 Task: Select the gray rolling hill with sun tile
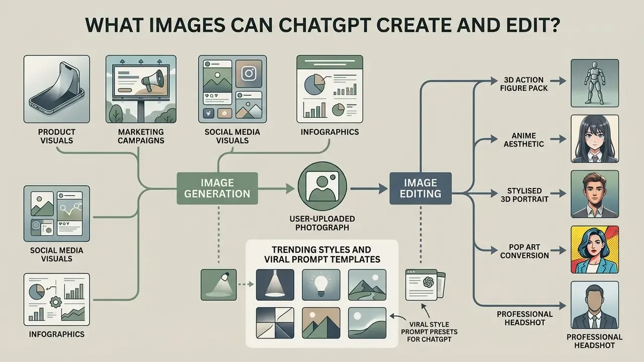coord(367,323)
